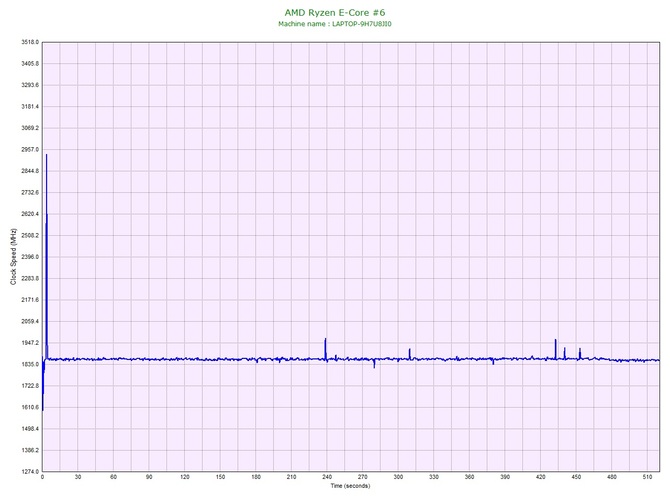Click the 2059.4 y-axis value

[x=30, y=321]
